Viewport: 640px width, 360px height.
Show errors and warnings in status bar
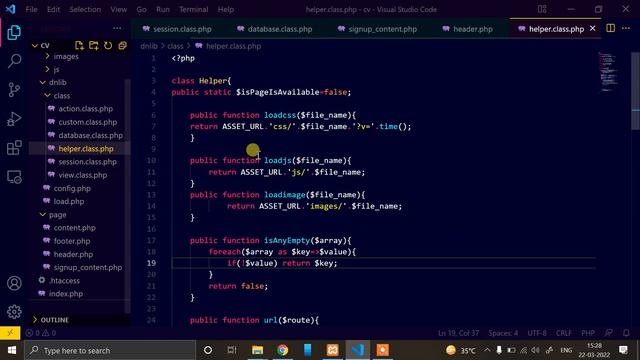coord(41,333)
